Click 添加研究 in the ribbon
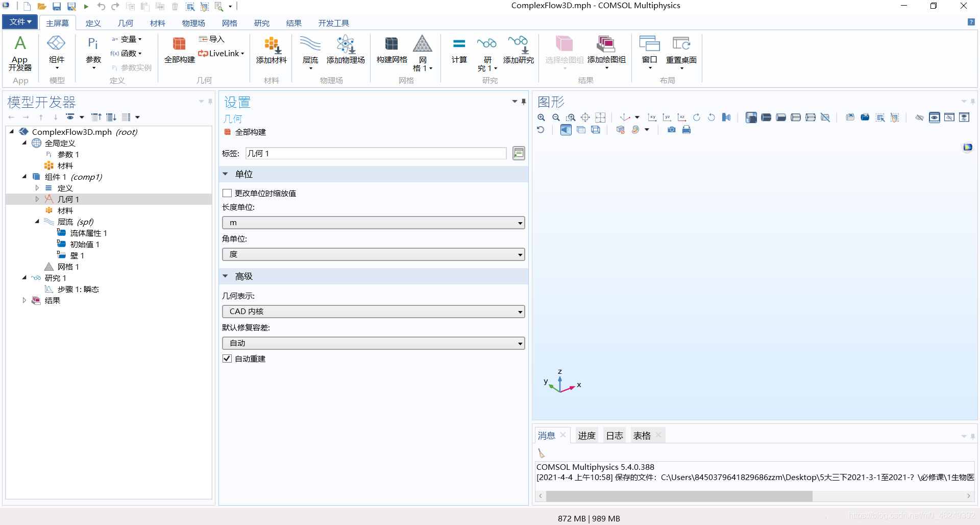Screen dimensions: 980x525 coord(518,50)
